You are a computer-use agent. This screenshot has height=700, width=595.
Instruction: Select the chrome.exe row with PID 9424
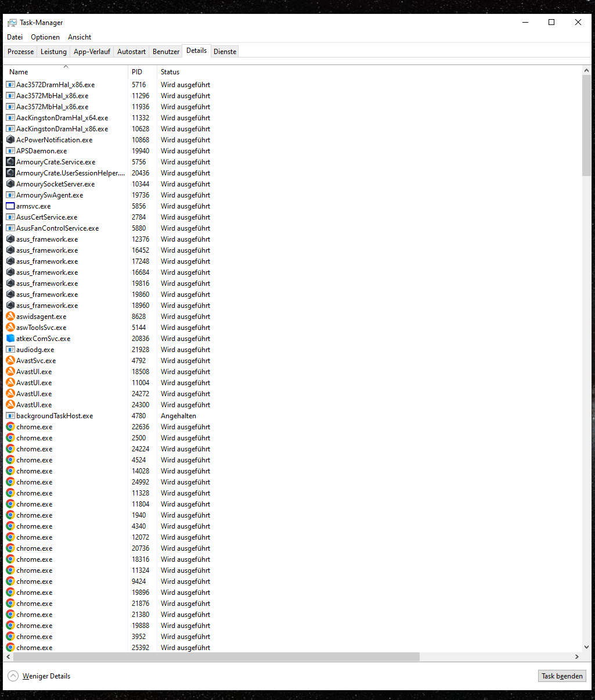pyautogui.click(x=293, y=581)
